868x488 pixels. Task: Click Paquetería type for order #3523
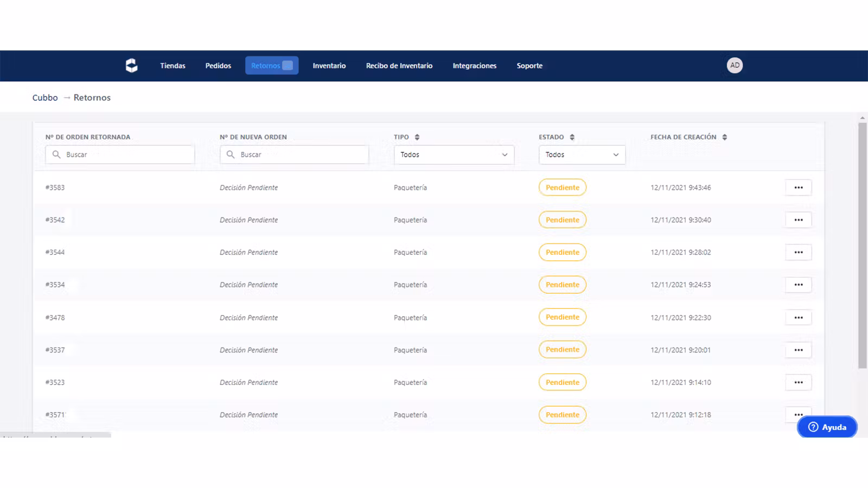click(x=410, y=382)
